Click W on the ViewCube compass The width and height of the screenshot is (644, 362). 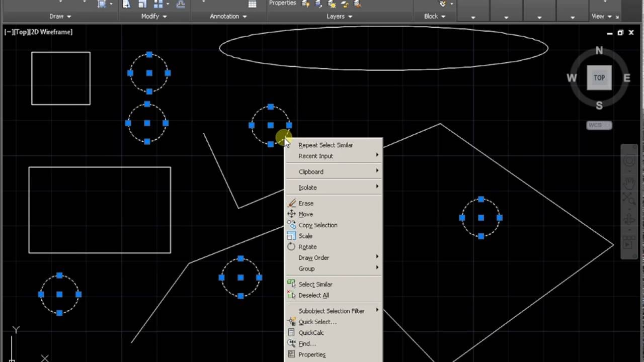pos(572,78)
